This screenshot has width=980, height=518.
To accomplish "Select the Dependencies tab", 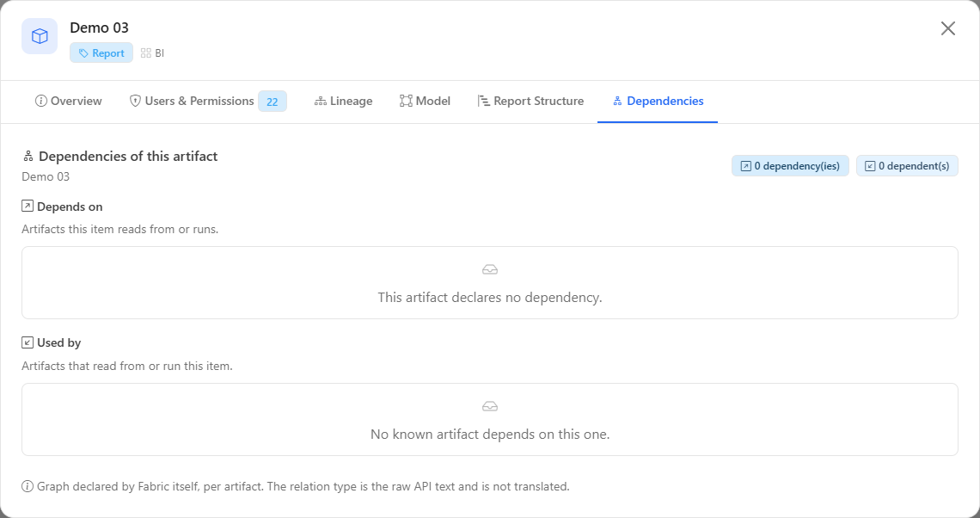I will click(658, 101).
